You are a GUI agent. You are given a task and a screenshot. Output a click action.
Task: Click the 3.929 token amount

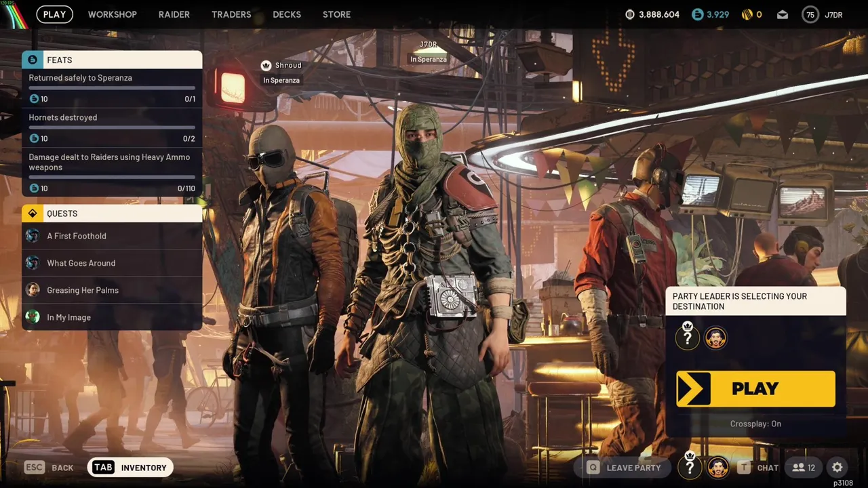[x=719, y=14]
